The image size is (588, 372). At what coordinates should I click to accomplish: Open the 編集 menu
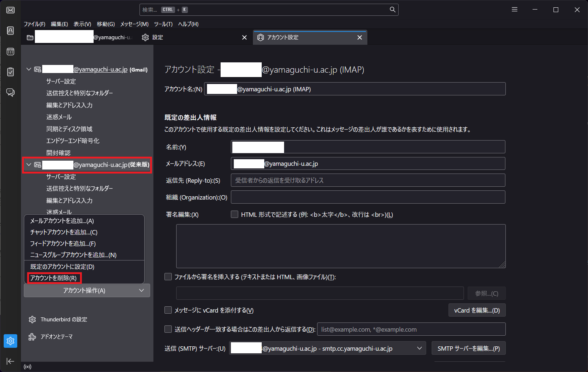pyautogui.click(x=59, y=24)
